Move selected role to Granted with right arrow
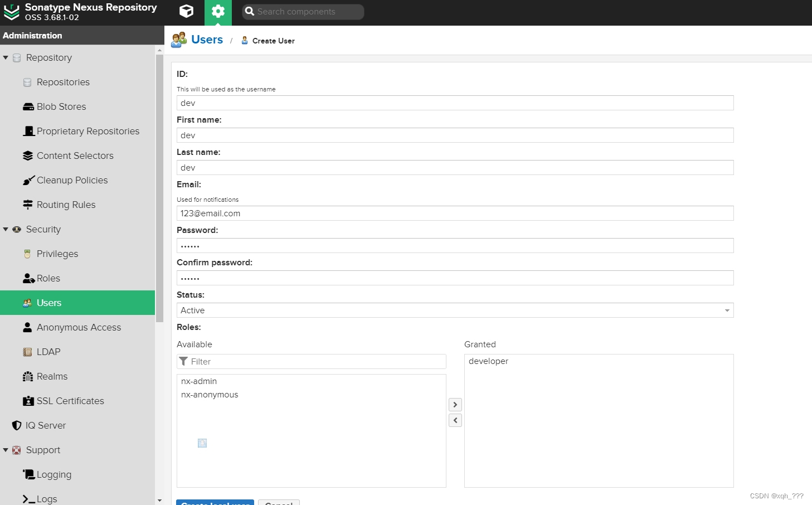Screen dimensions: 812x505 click(x=455, y=405)
